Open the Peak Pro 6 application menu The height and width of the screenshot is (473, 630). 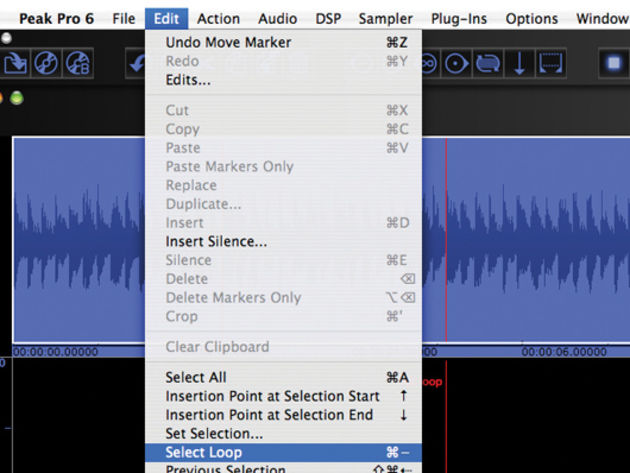tap(56, 19)
